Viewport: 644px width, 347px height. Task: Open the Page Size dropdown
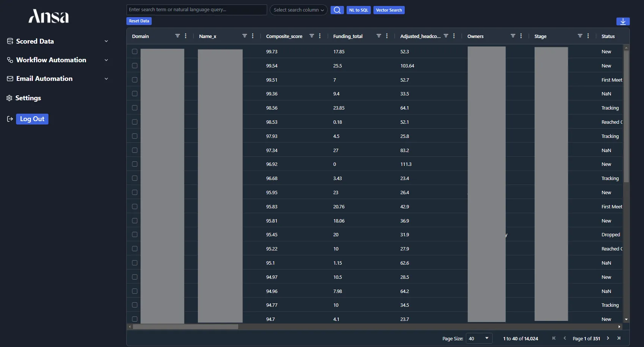479,338
